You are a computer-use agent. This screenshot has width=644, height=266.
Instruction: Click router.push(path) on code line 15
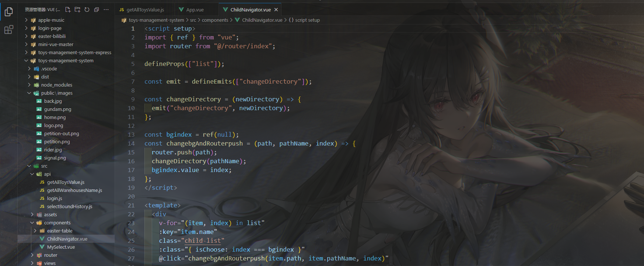pos(182,152)
